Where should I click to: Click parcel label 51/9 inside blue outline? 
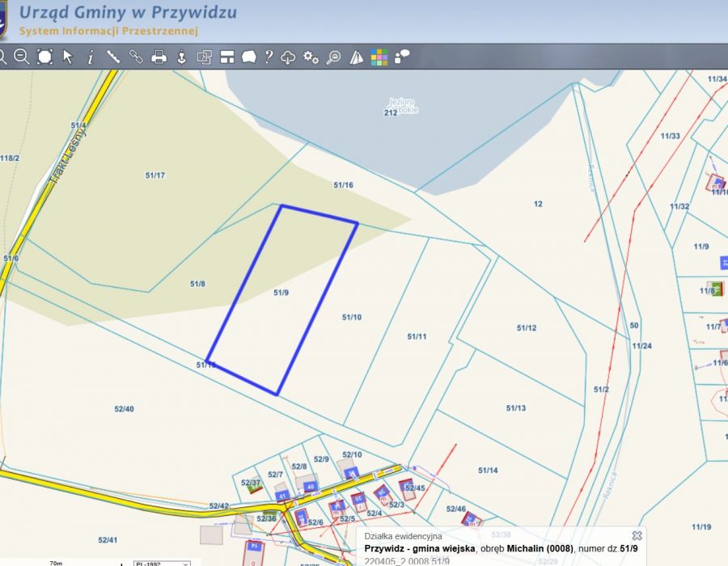(281, 292)
